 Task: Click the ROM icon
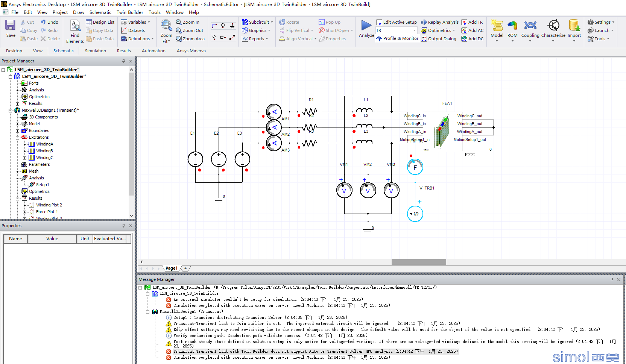[512, 26]
